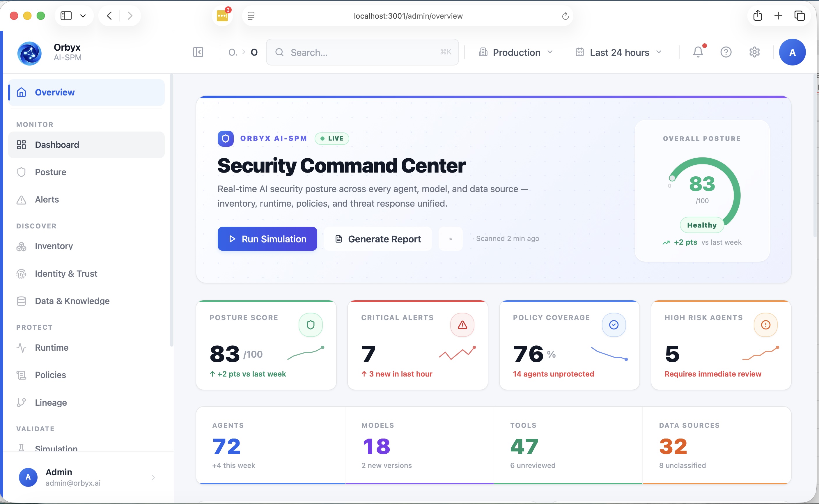Image resolution: width=819 pixels, height=504 pixels.
Task: Open the user avatar A in header
Action: (792, 52)
